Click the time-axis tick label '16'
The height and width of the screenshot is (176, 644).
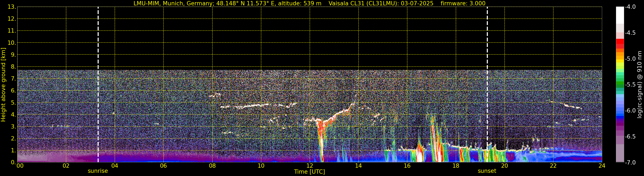407,166
